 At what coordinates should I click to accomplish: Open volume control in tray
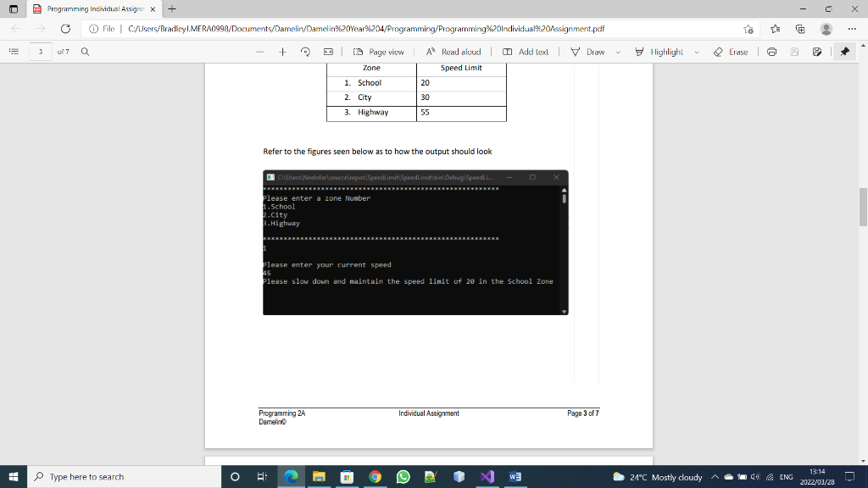[755, 477]
